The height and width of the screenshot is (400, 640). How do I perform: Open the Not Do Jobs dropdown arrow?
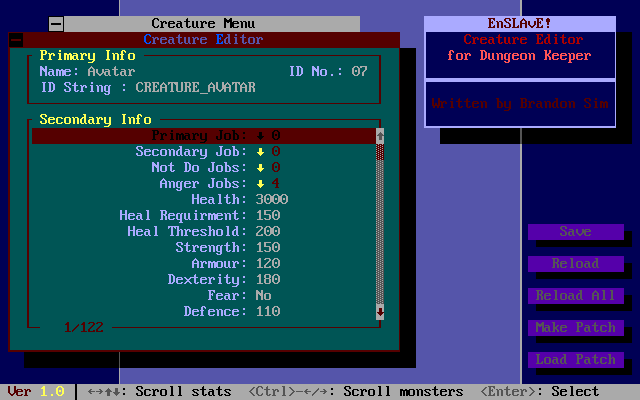pyautogui.click(x=260, y=168)
